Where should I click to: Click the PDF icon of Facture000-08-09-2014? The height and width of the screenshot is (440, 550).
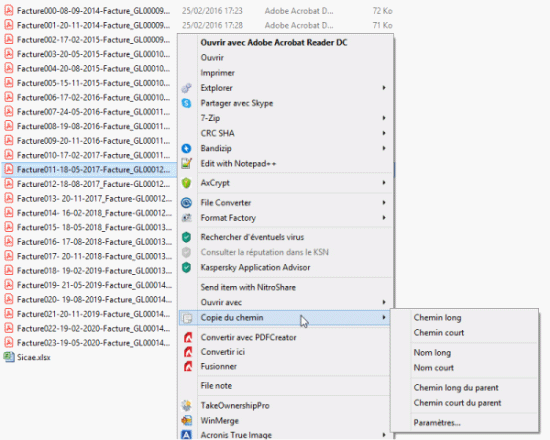[x=9, y=11]
